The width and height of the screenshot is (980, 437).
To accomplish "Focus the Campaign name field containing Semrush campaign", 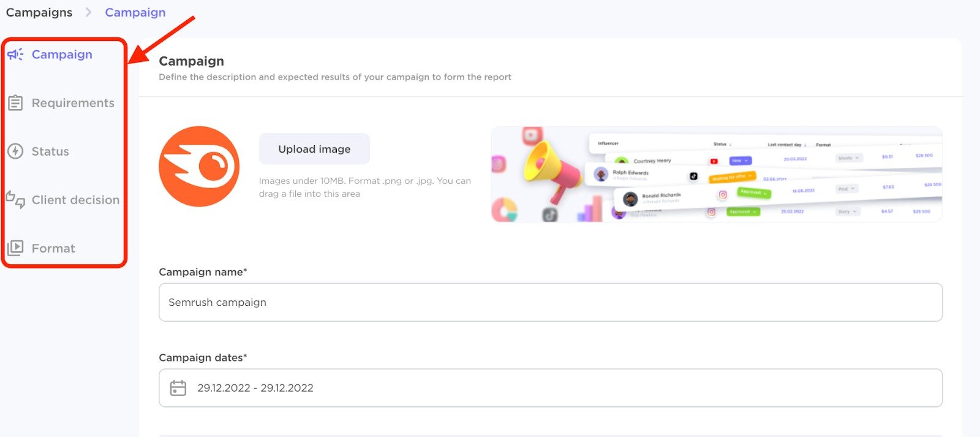I will (x=550, y=302).
